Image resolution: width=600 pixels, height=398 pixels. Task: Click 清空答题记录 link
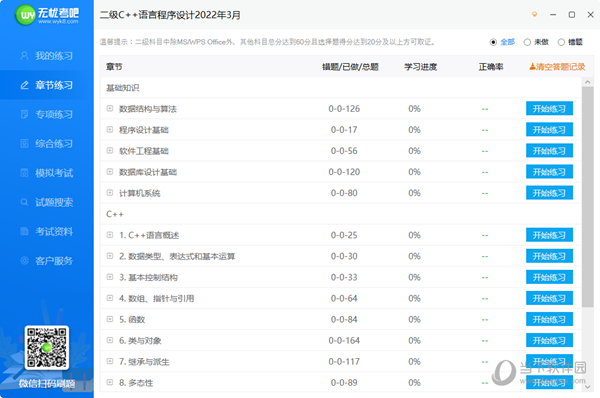click(558, 67)
